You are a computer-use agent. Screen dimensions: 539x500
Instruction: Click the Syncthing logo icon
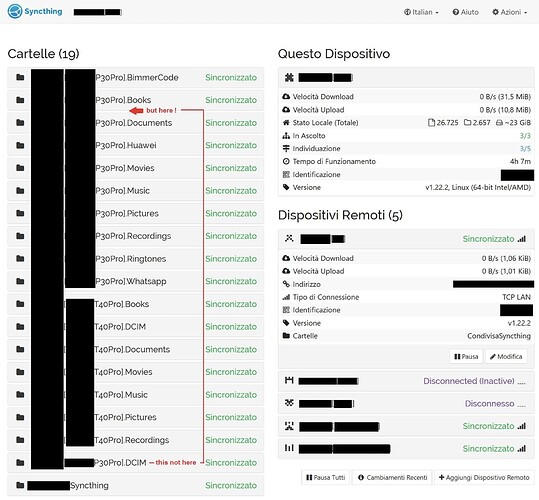coord(14,11)
